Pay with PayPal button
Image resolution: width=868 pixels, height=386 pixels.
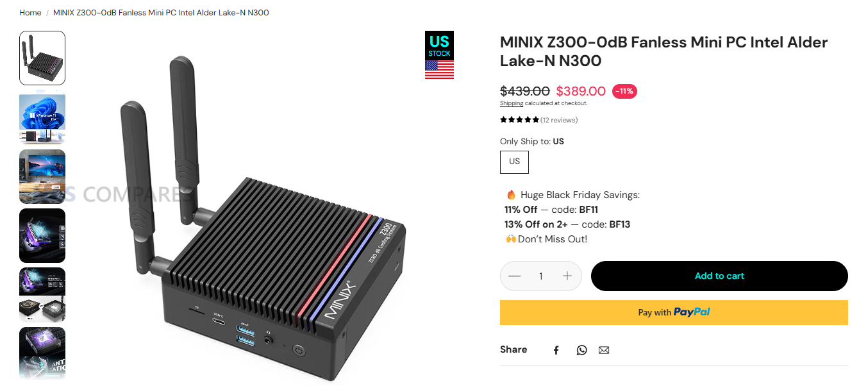[674, 312]
